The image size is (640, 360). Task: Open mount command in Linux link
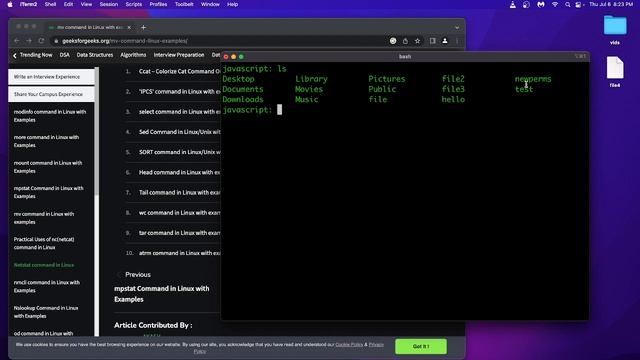tap(48, 167)
